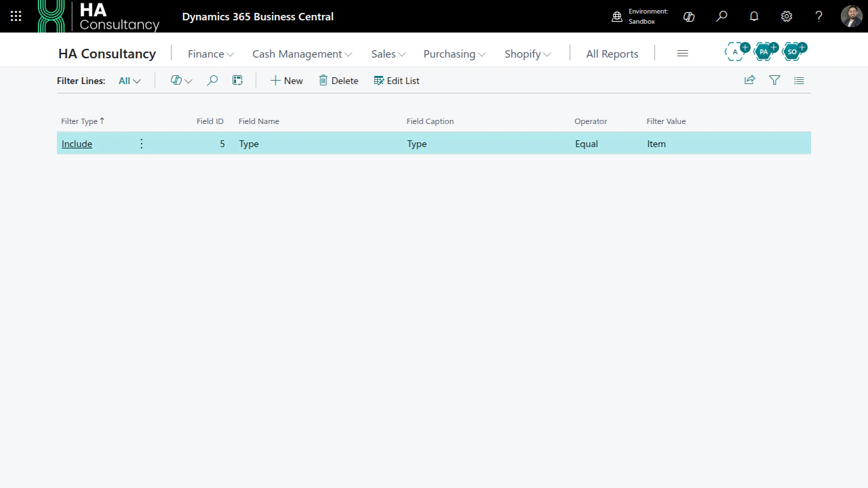Click Edit List action

397,81
